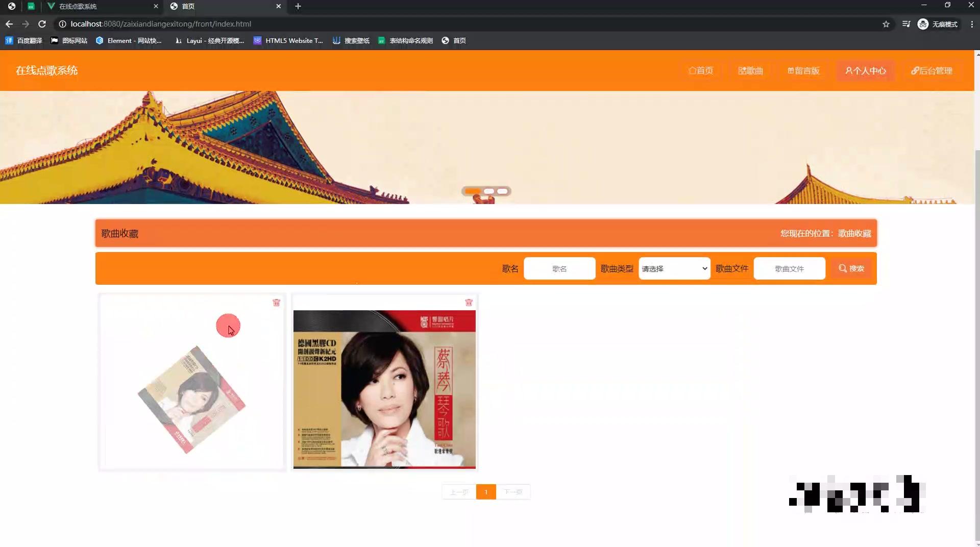Expand the 歌曲类型 dropdown
980x547 pixels.
click(674, 268)
